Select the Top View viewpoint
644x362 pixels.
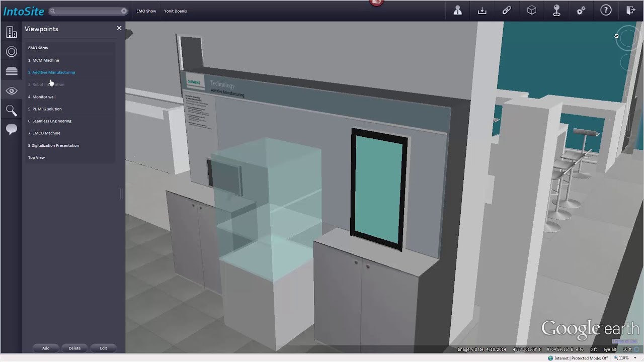36,157
